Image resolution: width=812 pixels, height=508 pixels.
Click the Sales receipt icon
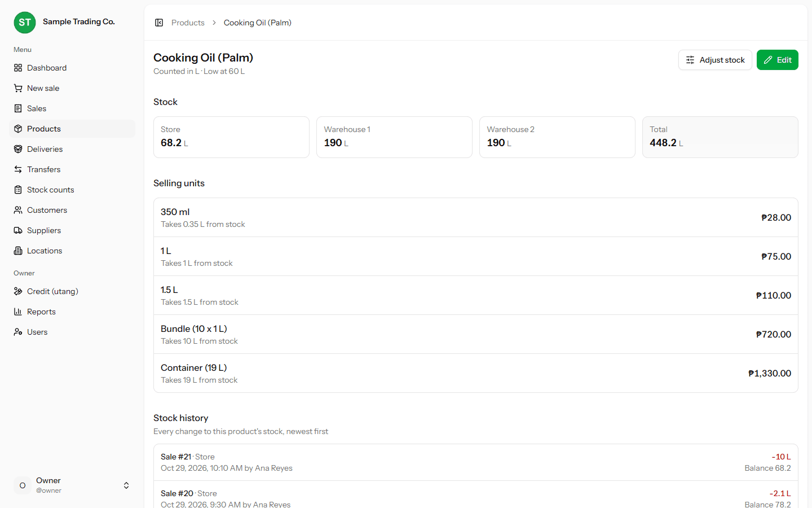coord(18,108)
